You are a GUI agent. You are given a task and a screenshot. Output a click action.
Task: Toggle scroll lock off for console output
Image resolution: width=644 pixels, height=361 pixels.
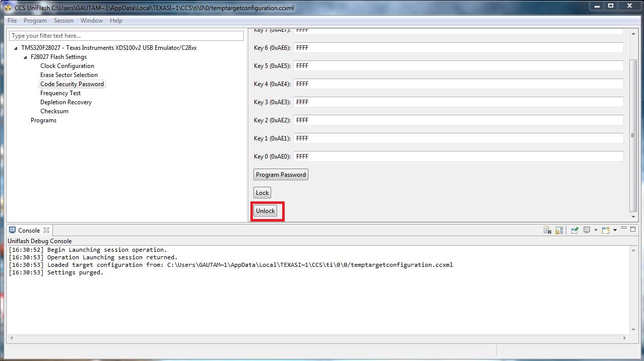click(558, 229)
